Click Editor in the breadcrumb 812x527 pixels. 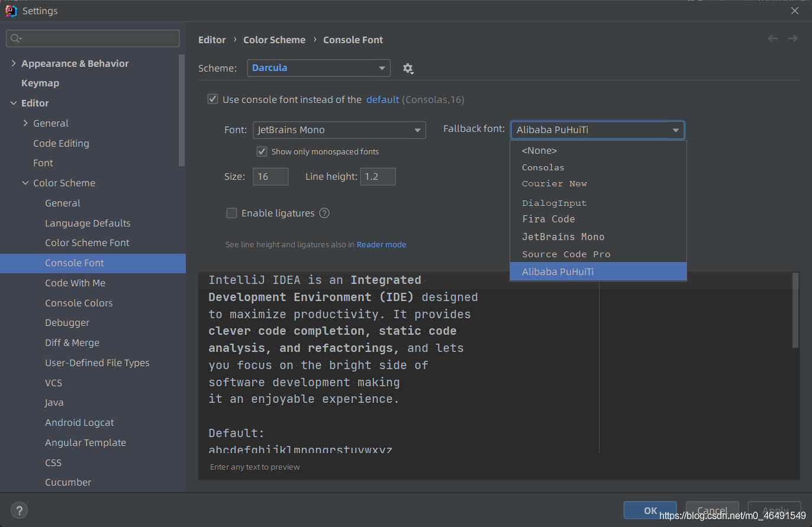[212, 40]
